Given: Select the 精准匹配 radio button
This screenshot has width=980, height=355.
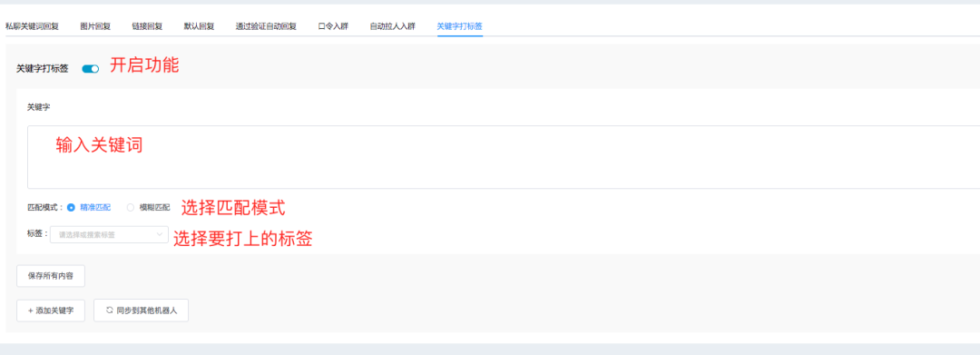Looking at the screenshot, I should click(x=71, y=207).
